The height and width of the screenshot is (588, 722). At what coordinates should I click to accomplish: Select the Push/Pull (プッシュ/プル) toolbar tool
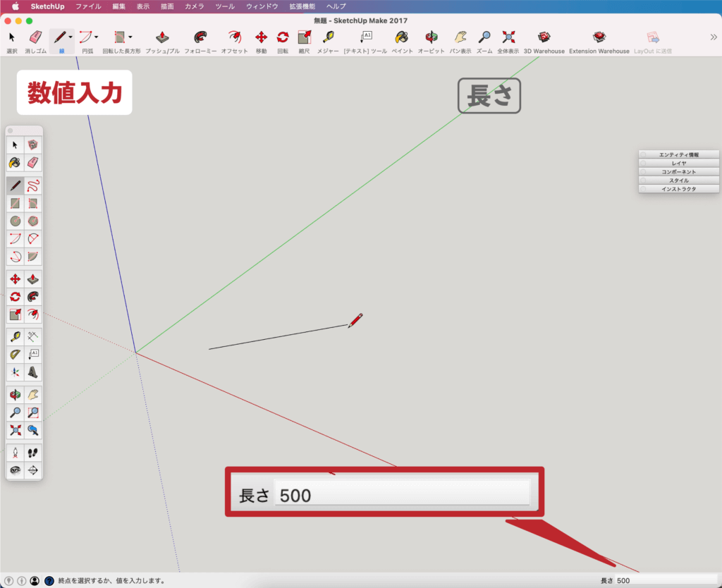click(x=162, y=38)
